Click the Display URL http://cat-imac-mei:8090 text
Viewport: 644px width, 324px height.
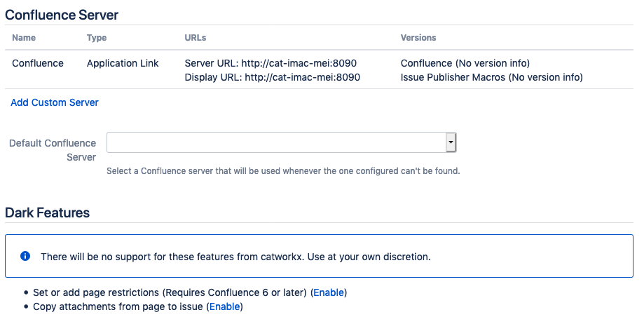tap(273, 77)
